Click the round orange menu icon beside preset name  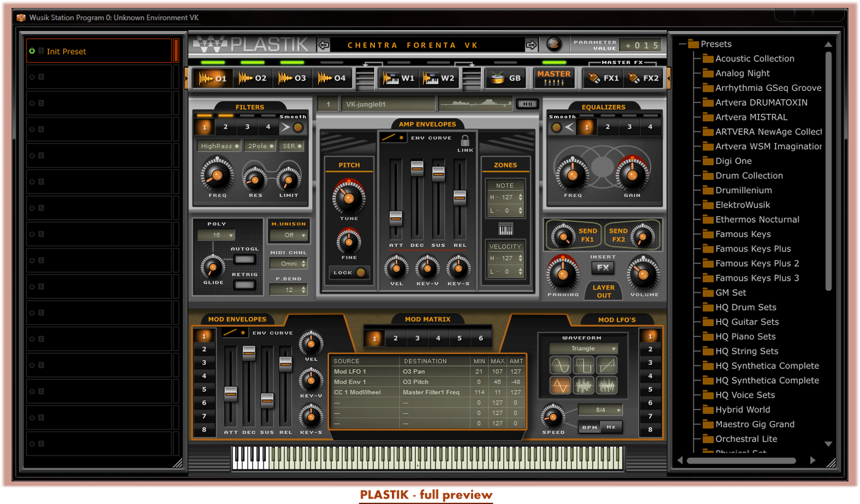pyautogui.click(x=553, y=44)
